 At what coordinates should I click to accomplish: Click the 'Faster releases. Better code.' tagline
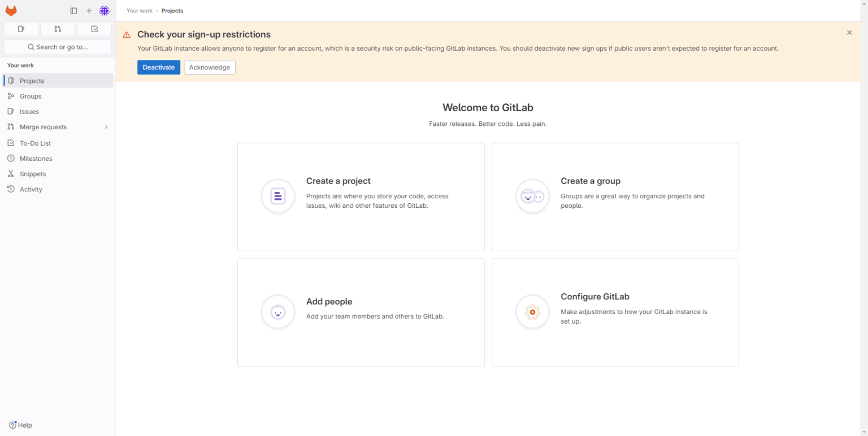click(488, 124)
